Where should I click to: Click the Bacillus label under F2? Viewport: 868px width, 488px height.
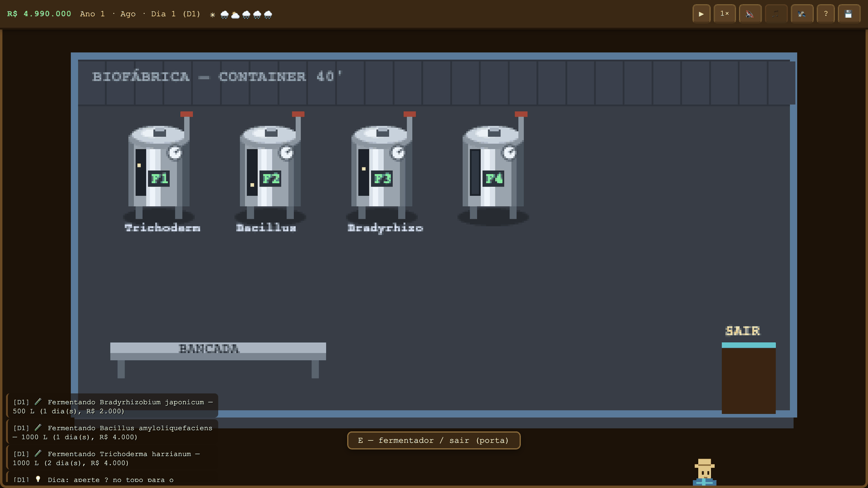(x=266, y=228)
